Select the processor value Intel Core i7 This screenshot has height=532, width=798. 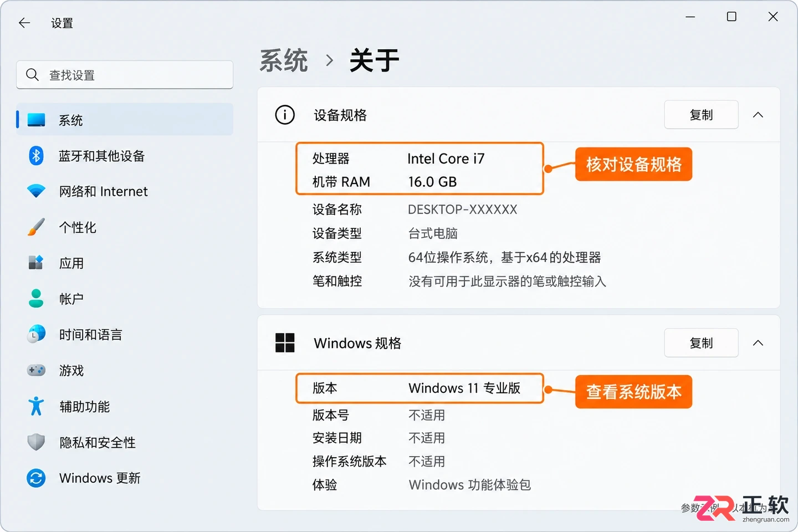(446, 159)
